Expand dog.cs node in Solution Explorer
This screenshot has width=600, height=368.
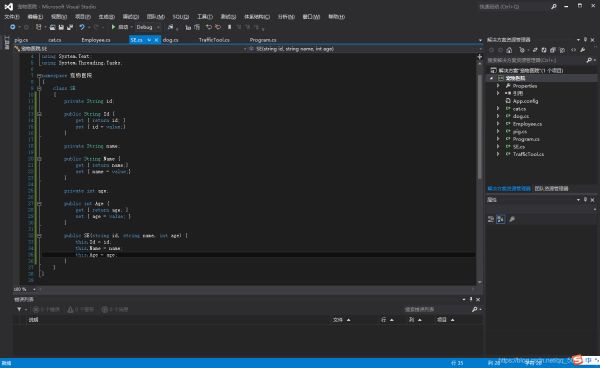click(498, 116)
